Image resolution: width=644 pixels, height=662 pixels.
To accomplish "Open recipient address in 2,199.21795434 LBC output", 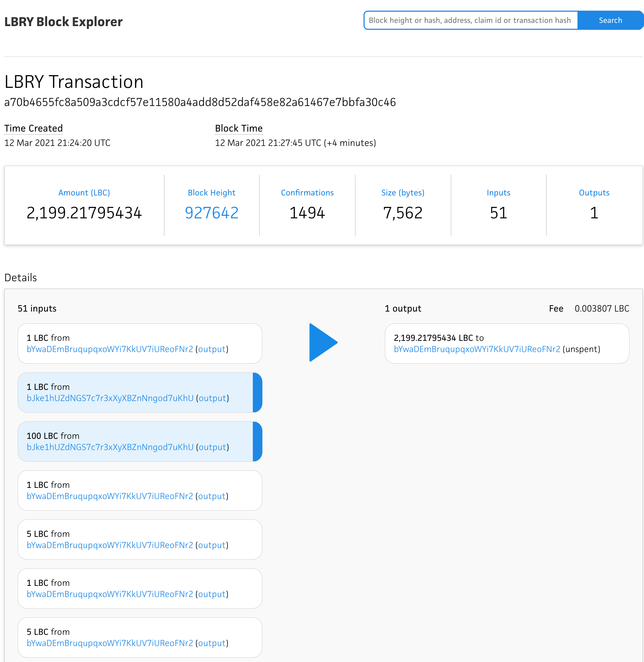I will pyautogui.click(x=477, y=349).
